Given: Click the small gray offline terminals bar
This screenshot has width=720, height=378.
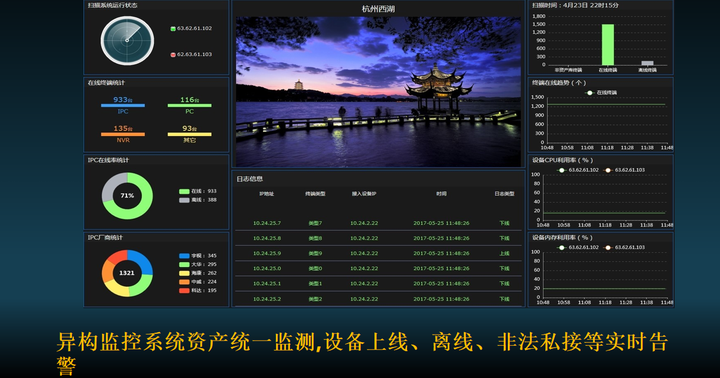Looking at the screenshot, I should [x=647, y=63].
